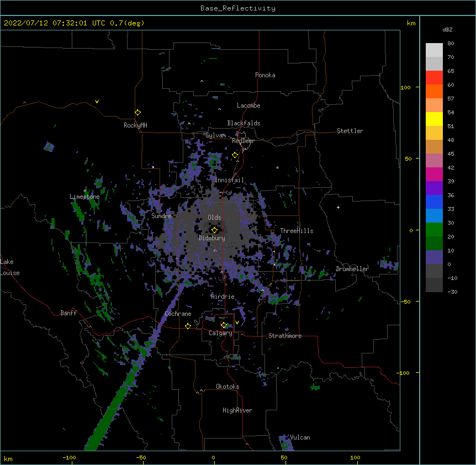The width and height of the screenshot is (476, 465).
Task: Click the Lacombe city label
Action: click(x=248, y=105)
